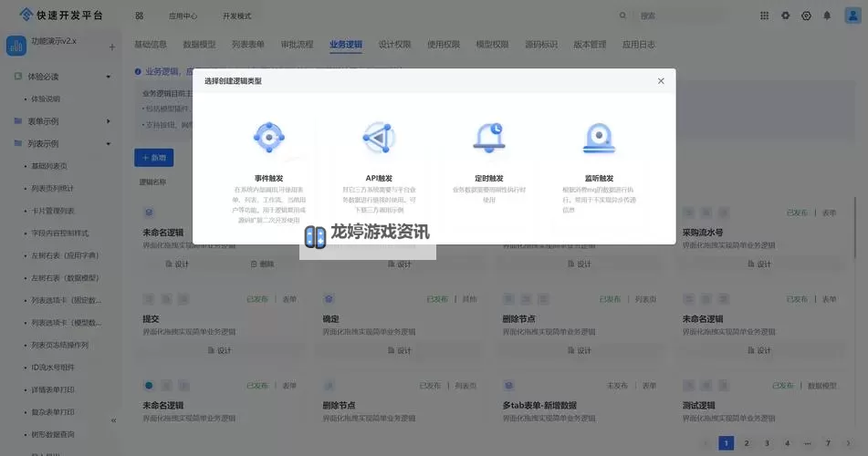Viewport: 868px width, 456px height.
Task: Collapse the 体验必读 tree group
Action: click(x=109, y=77)
